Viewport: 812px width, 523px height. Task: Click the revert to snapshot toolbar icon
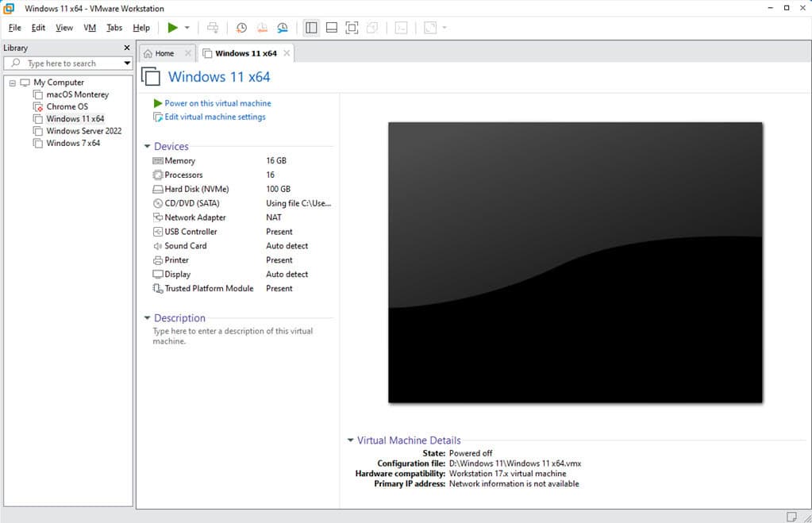(262, 28)
